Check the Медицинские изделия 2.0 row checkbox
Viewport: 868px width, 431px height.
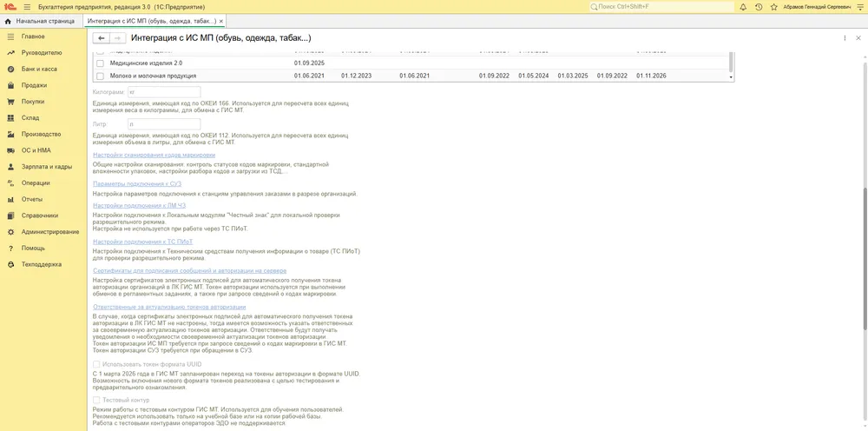pos(100,63)
